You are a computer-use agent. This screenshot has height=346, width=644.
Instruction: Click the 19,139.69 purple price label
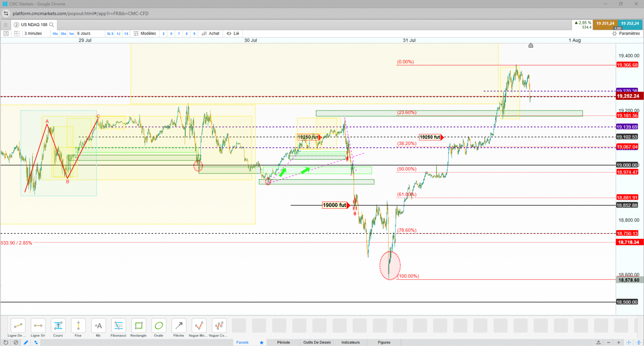pyautogui.click(x=627, y=127)
